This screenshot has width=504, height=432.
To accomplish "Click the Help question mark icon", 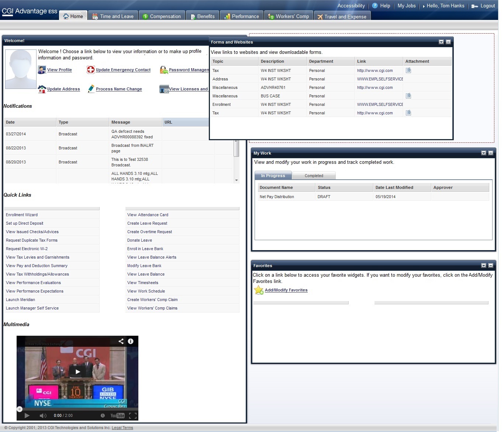I will (375, 6).
